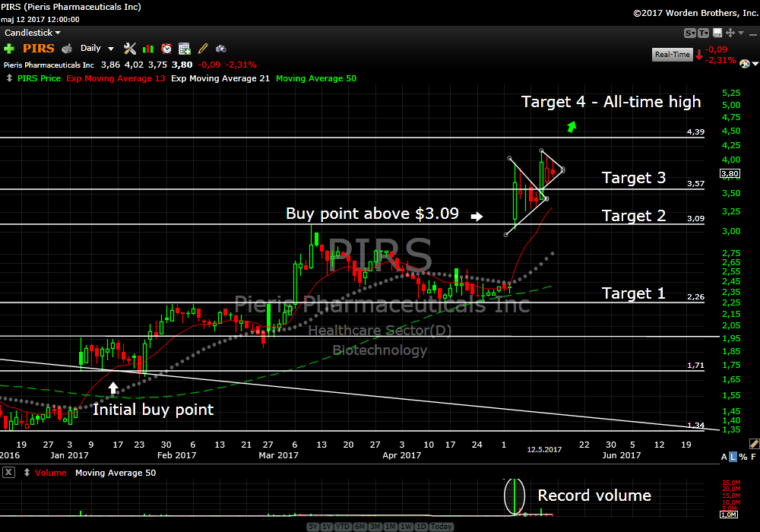Click the 1,71 price level label
The height and width of the screenshot is (532, 760).
695,366
